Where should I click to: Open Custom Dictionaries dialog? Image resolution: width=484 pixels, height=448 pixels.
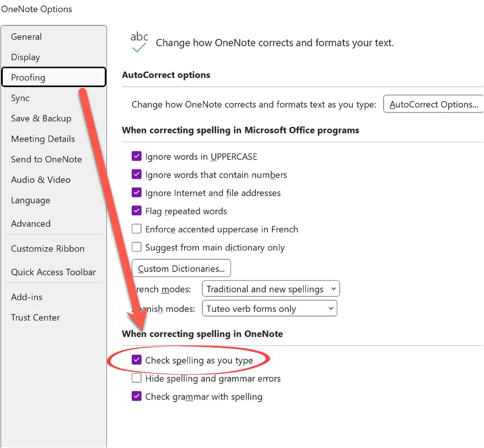click(181, 268)
